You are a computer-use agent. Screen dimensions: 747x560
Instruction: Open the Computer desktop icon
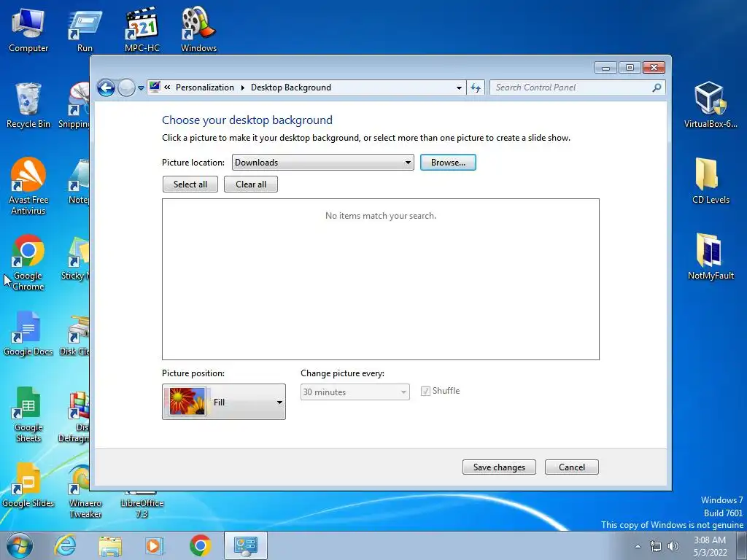click(x=28, y=29)
